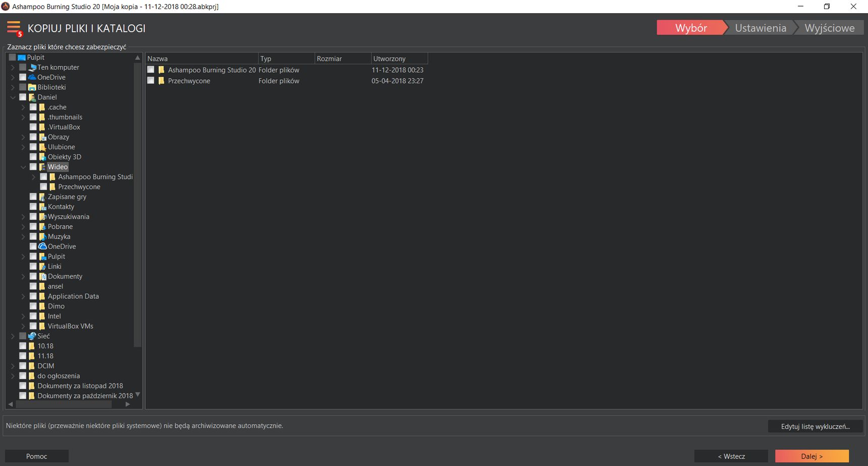The image size is (868, 466).
Task: Switch to the Ustawienia step tab
Action: click(x=761, y=28)
